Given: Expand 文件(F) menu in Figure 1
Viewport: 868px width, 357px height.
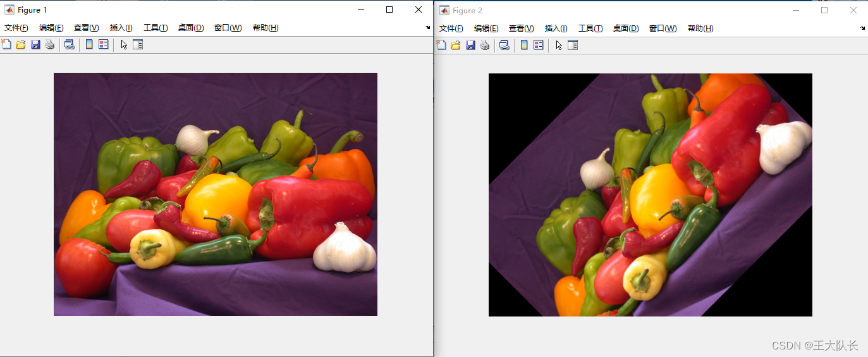Looking at the screenshot, I should (16, 28).
